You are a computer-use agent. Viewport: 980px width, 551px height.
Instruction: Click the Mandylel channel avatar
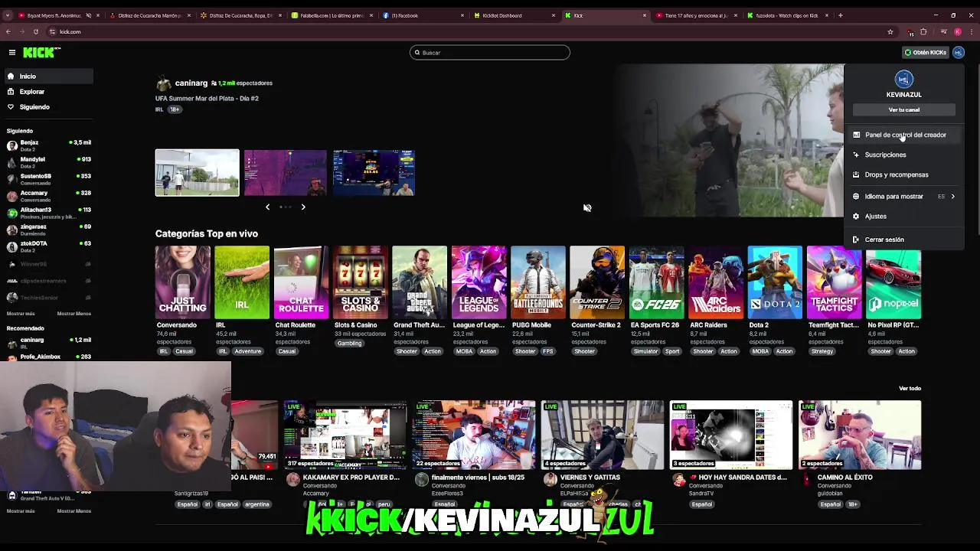point(12,162)
